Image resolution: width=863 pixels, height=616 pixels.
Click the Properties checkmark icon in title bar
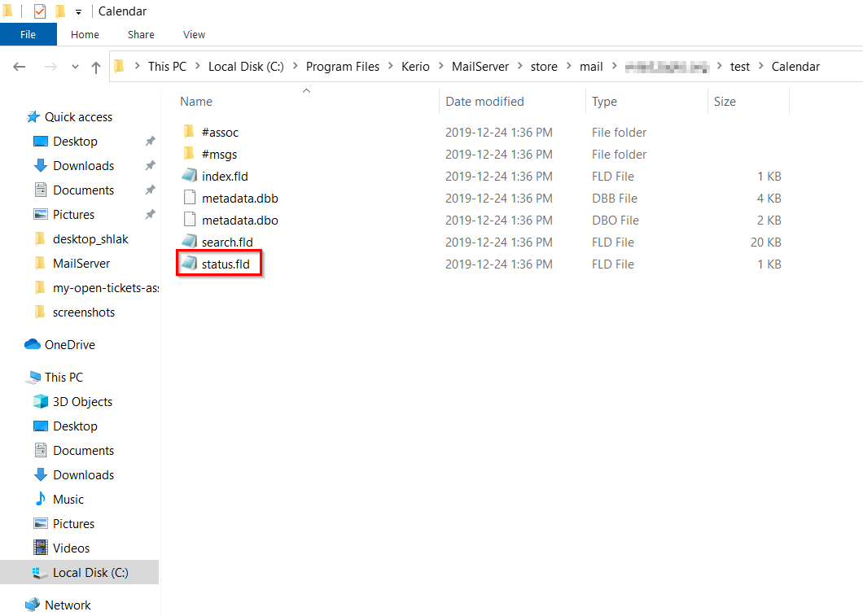(x=40, y=11)
